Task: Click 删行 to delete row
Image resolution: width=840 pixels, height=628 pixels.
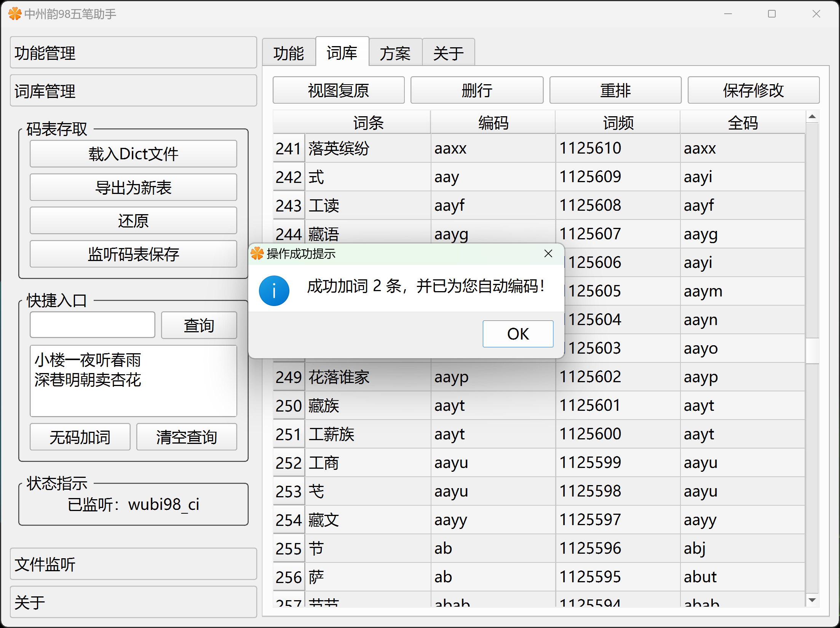Action: pyautogui.click(x=477, y=90)
